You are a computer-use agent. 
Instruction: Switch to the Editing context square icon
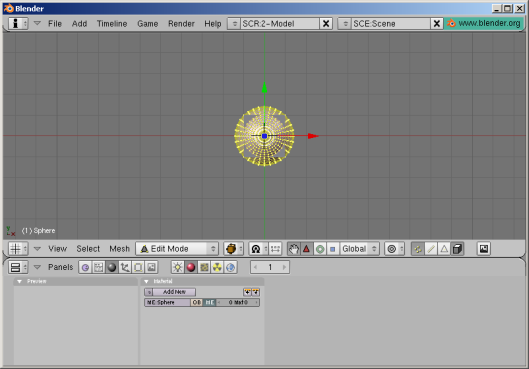[x=138, y=267]
